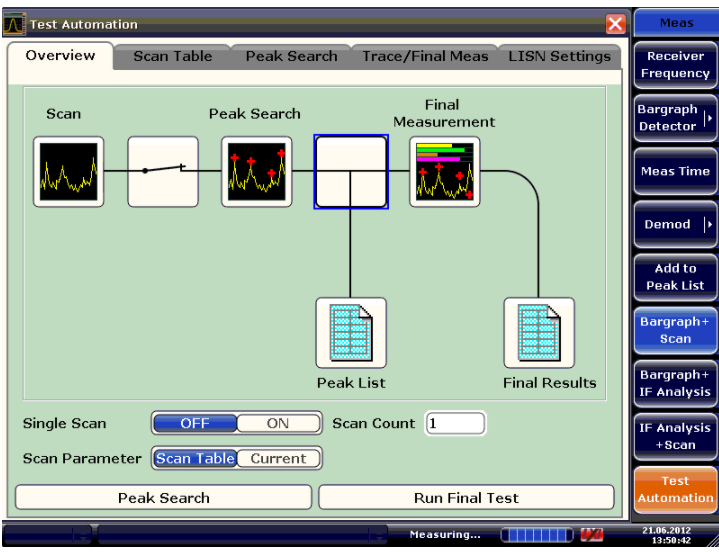Click the Final Results label text
The image size is (719, 552).
coord(549,383)
